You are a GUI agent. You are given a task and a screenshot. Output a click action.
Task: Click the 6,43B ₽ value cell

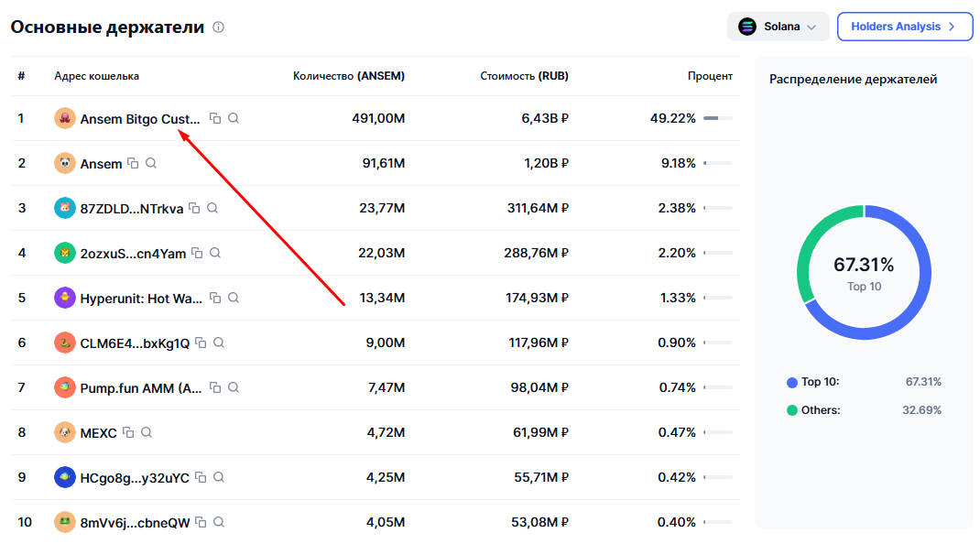[545, 118]
